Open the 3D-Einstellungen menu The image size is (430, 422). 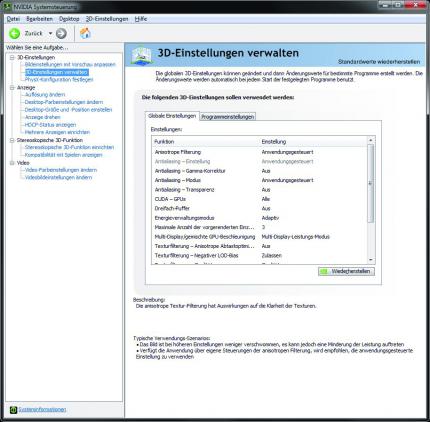(x=107, y=19)
